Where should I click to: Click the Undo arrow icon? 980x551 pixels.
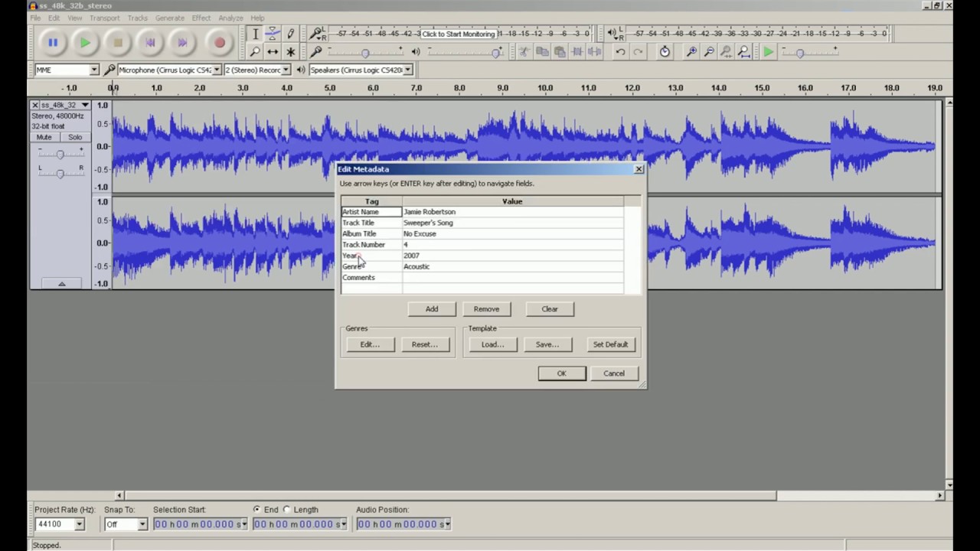pyautogui.click(x=620, y=52)
